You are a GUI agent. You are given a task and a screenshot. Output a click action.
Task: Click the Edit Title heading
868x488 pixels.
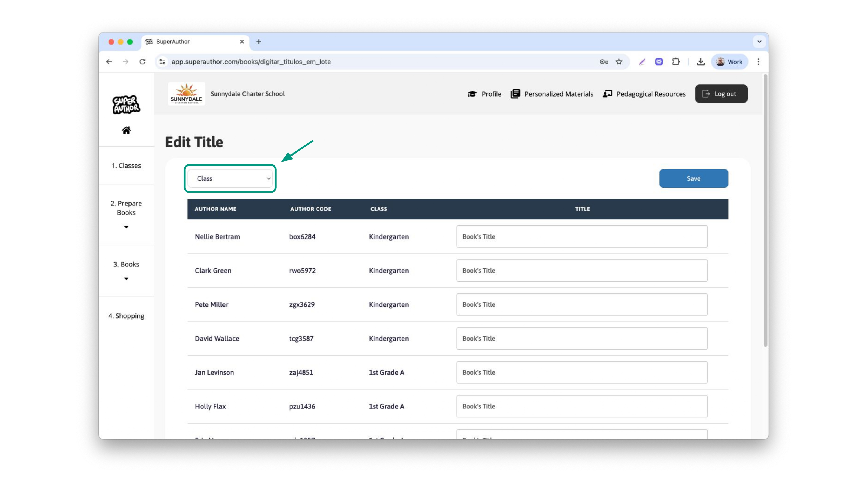coord(194,142)
